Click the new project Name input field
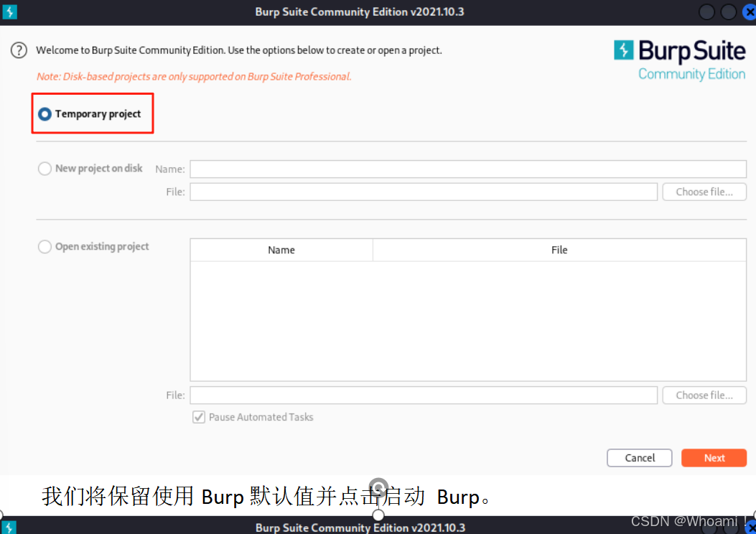This screenshot has width=756, height=534. click(x=467, y=169)
